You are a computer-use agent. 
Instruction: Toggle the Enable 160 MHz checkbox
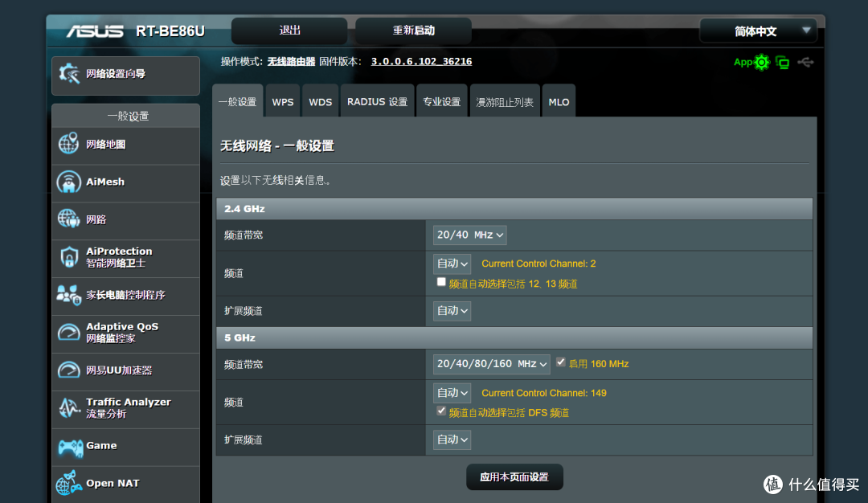point(561,362)
